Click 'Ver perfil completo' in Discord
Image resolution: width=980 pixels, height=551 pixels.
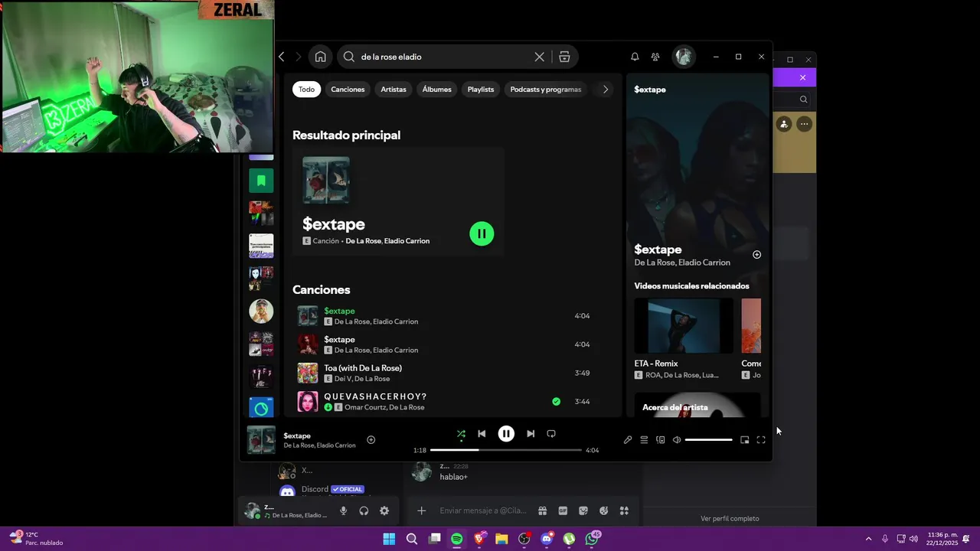click(x=730, y=519)
